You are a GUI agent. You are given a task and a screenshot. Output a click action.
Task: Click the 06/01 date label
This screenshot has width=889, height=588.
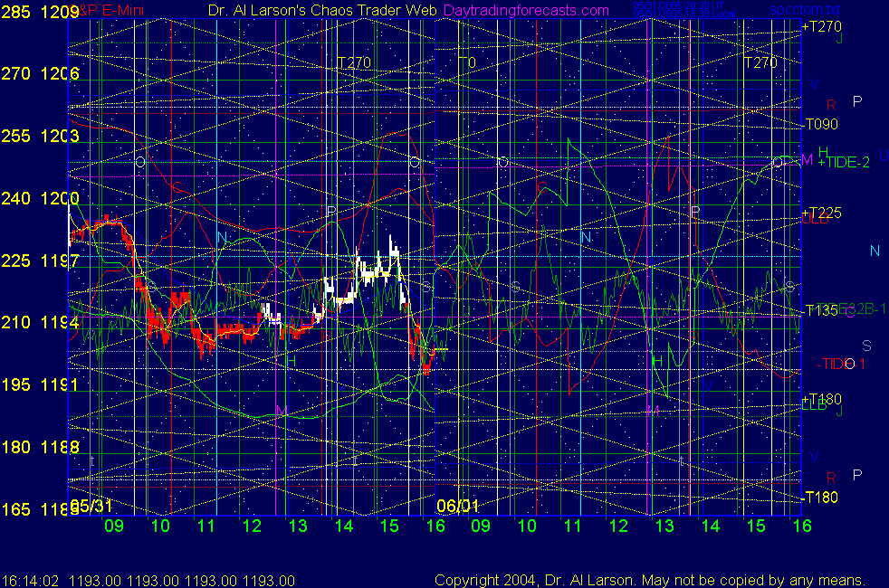(457, 506)
